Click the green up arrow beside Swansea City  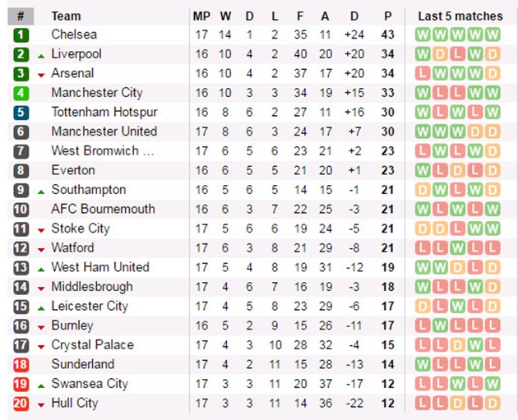coord(41,386)
